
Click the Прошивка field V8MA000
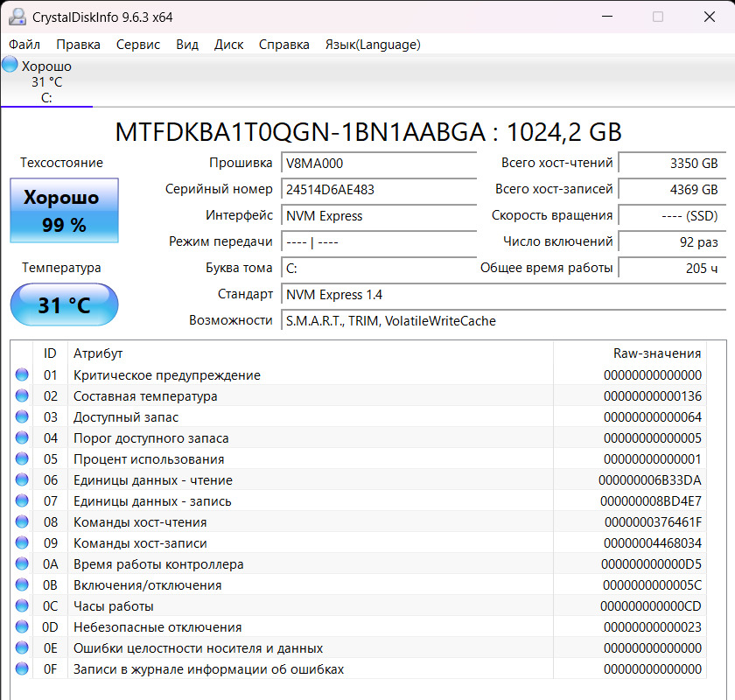point(379,163)
